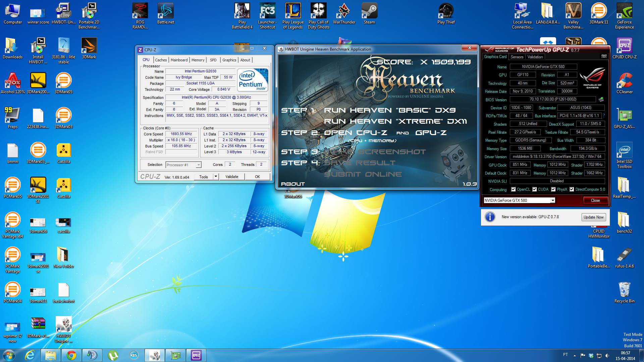Switch to CPU-Z SPD tab
The width and height of the screenshot is (644, 362).
point(213,60)
